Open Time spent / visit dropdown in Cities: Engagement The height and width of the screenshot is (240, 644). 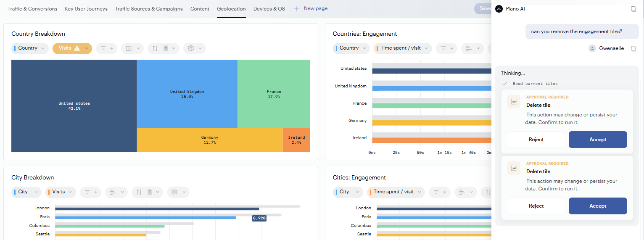[x=396, y=192]
